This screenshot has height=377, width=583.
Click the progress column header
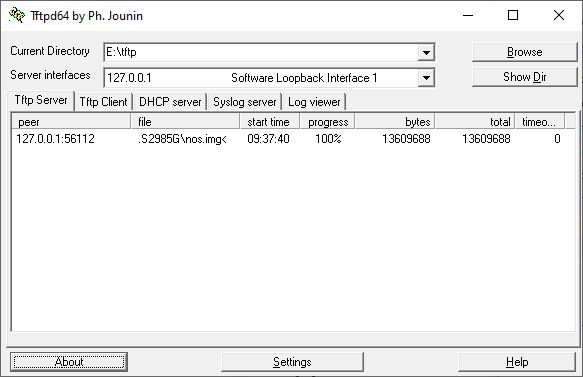tap(328, 122)
